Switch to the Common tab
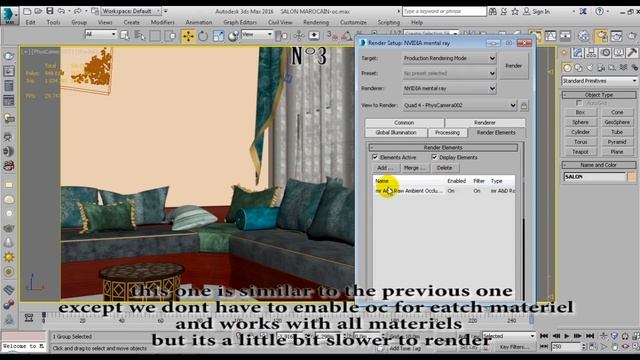This screenshot has height=360, width=640. pyautogui.click(x=404, y=122)
